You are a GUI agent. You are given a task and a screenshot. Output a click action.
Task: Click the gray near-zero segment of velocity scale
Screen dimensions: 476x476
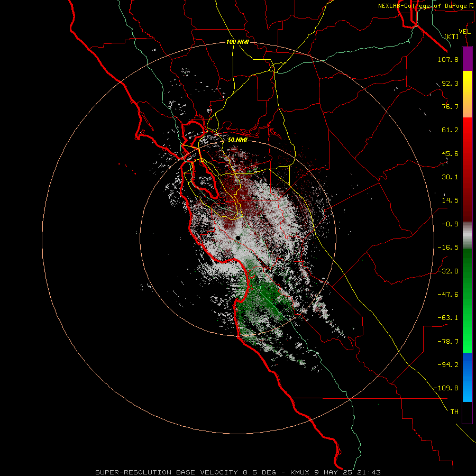[467, 235]
